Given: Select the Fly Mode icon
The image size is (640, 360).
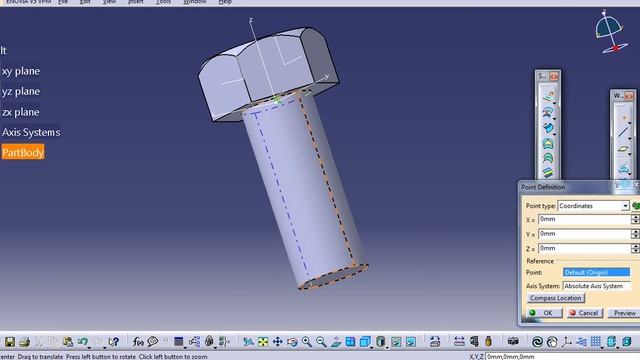Looking at the screenshot, I should tap(248, 342).
